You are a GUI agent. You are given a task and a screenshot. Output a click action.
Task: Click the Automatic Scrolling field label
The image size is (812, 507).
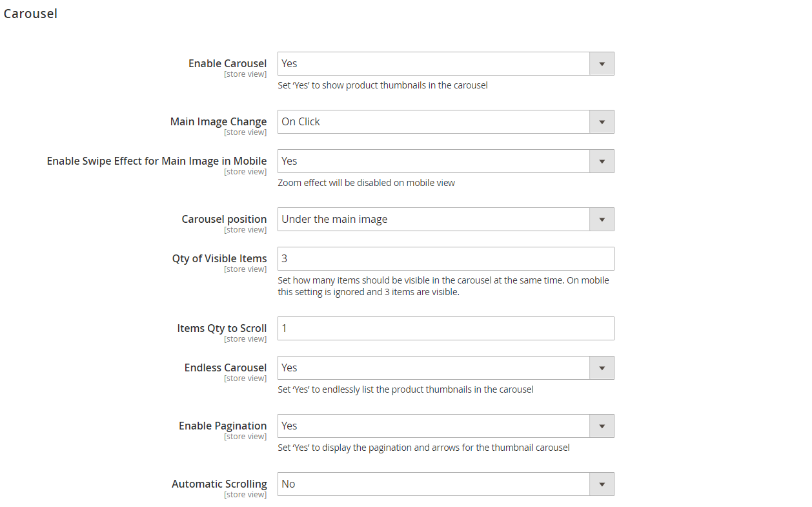(219, 484)
